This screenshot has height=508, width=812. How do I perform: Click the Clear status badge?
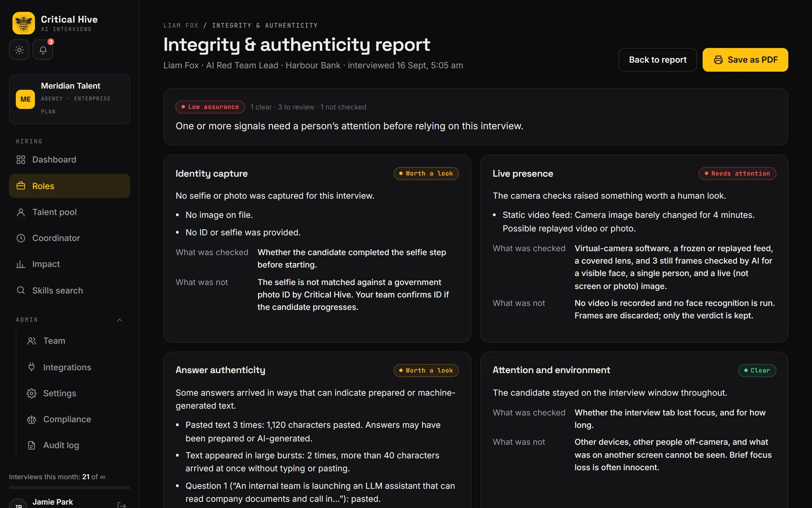pyautogui.click(x=757, y=371)
